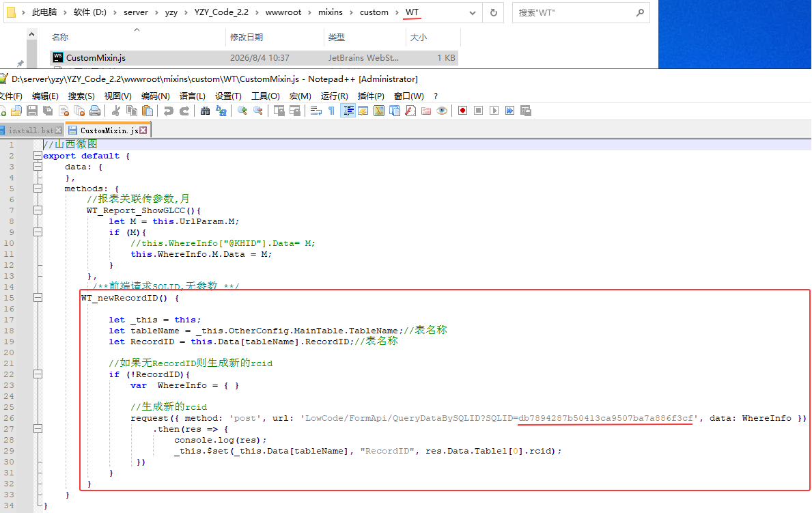Open the 语言(L) menu
812x513 pixels.
point(192,96)
